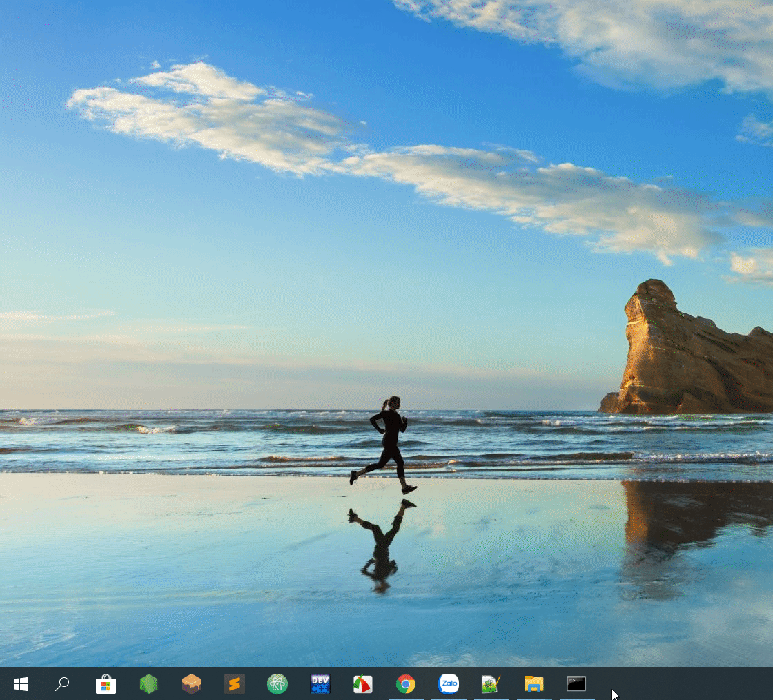This screenshot has width=773, height=700.
Task: Open Dev-C++ from the taskbar
Action: (320, 683)
